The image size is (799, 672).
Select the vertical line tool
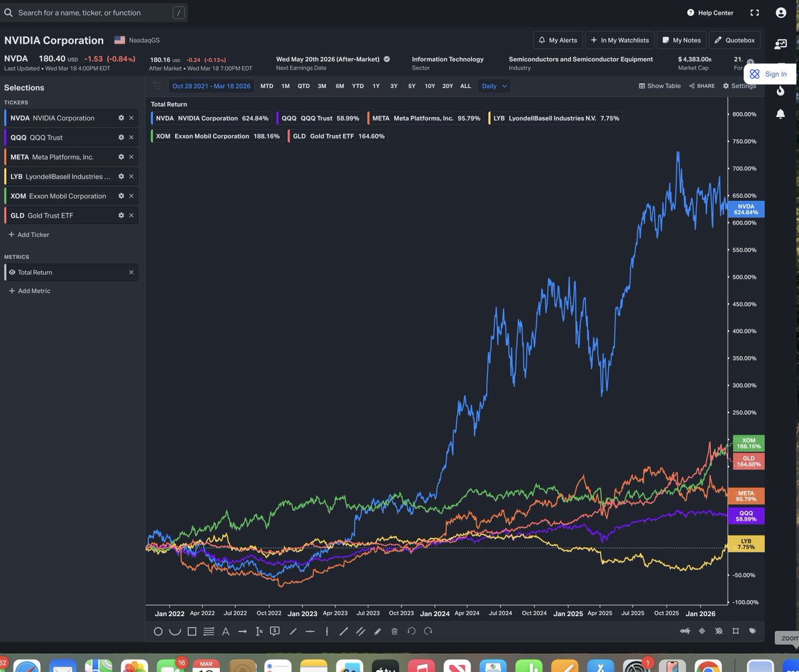pos(327,631)
